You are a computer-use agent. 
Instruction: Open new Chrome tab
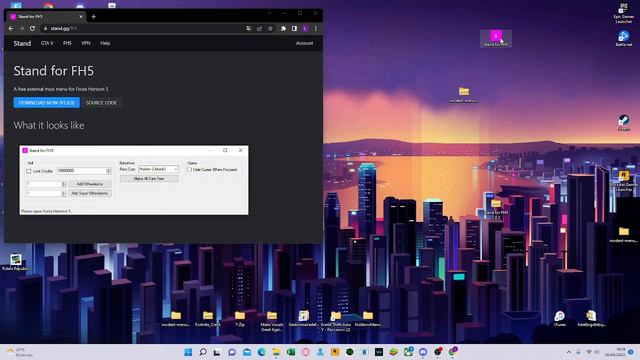(x=93, y=17)
